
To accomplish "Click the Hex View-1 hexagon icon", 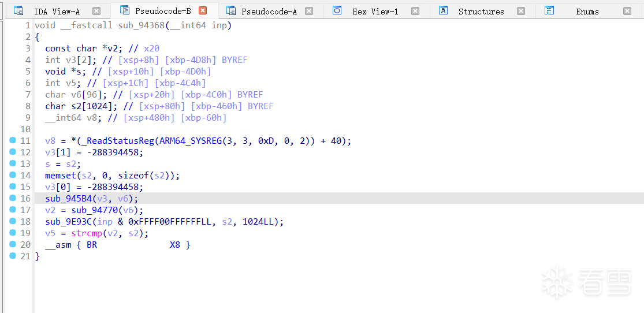I will [337, 10].
